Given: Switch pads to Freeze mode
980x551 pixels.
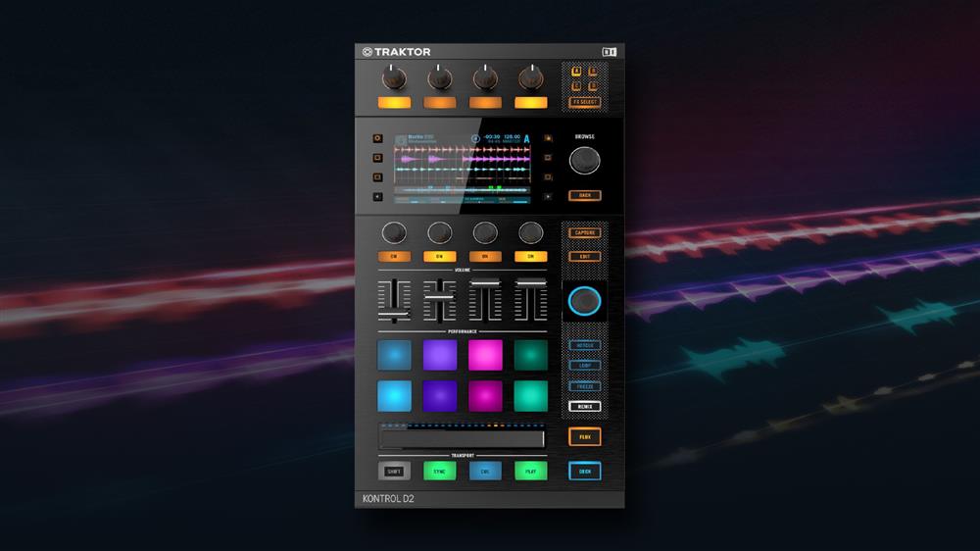Looking at the screenshot, I should point(584,386).
